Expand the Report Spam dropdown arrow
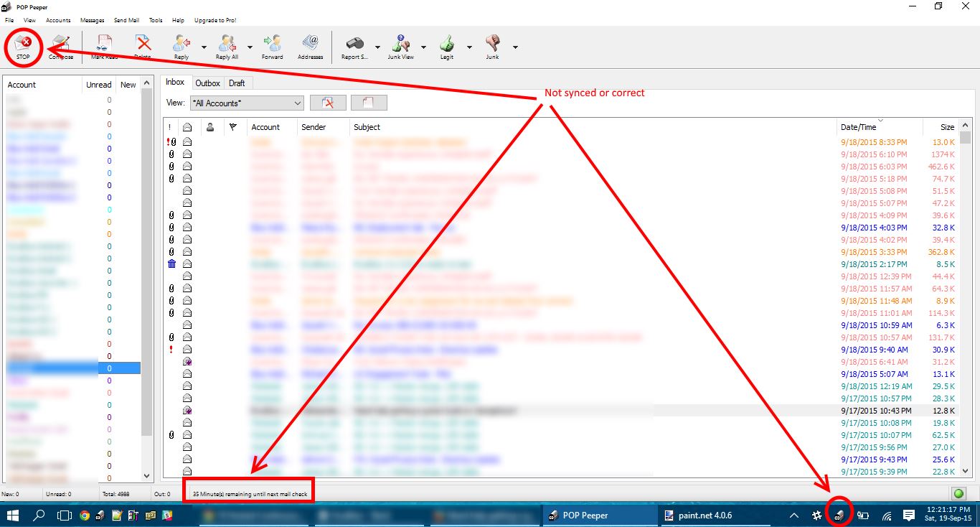 coord(377,47)
